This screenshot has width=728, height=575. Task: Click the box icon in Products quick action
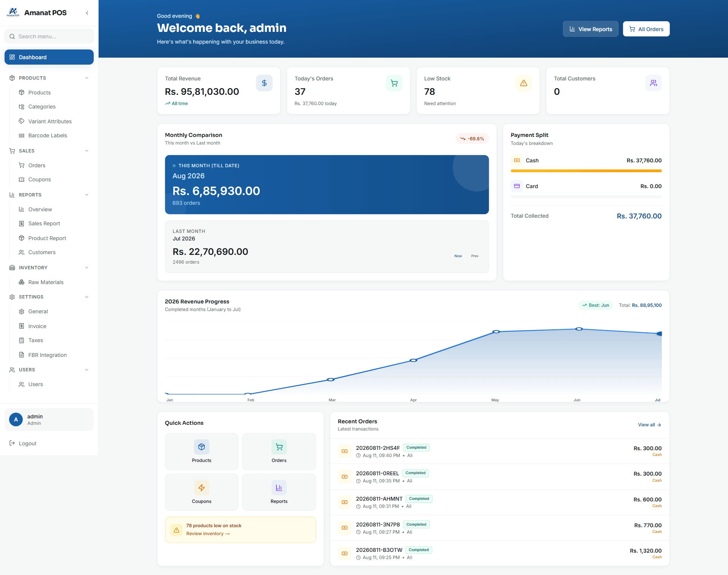click(x=202, y=447)
